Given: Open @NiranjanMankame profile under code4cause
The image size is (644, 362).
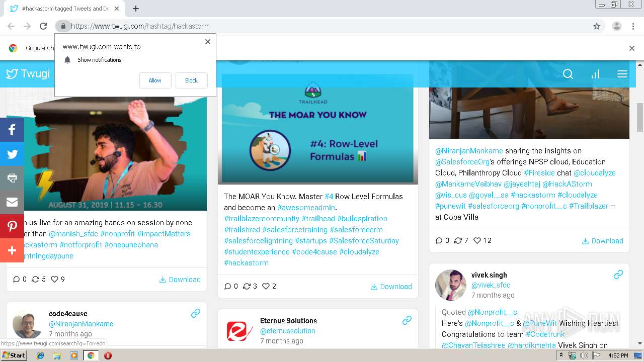Looking at the screenshot, I should click(x=81, y=324).
